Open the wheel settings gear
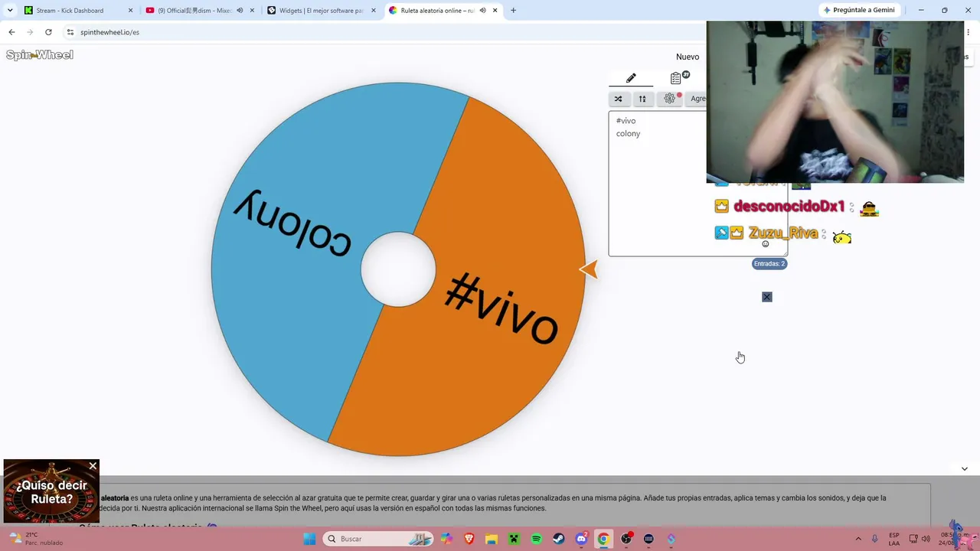980x551 pixels. pos(670,99)
